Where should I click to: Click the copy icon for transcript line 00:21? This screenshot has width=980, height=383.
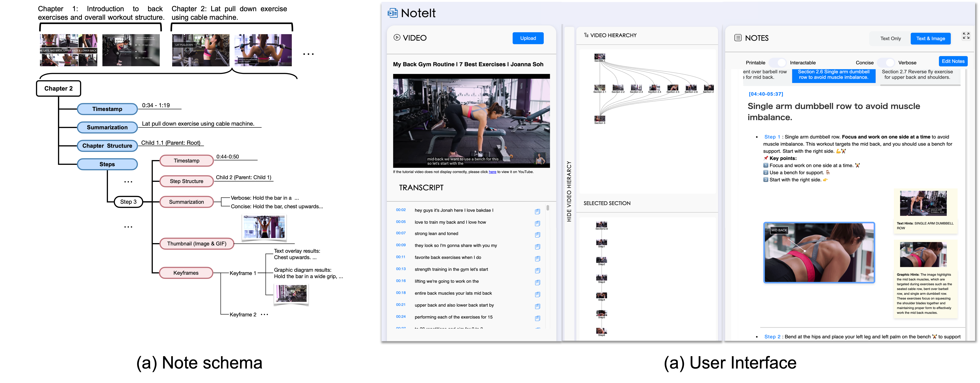[537, 307]
